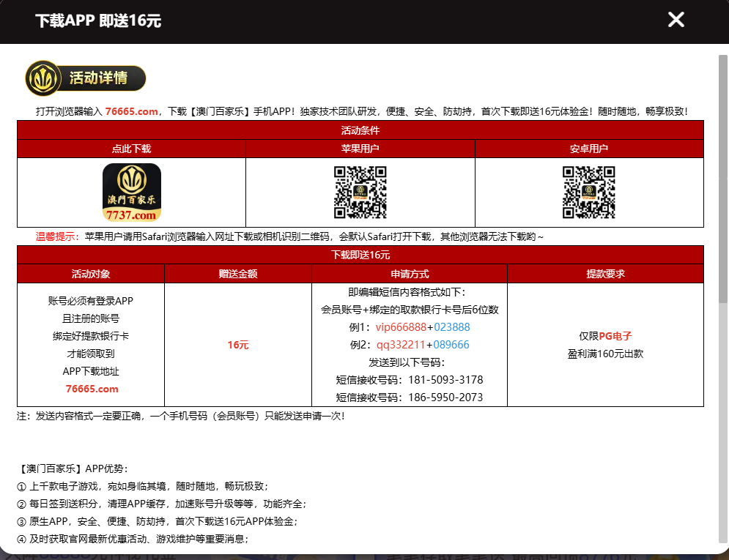
Task: Open the 76665.com link under APP下载地址
Action: (x=92, y=389)
